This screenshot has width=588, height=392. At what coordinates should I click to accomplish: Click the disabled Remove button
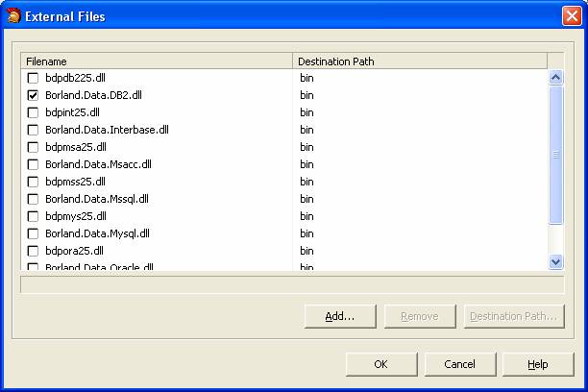click(420, 316)
